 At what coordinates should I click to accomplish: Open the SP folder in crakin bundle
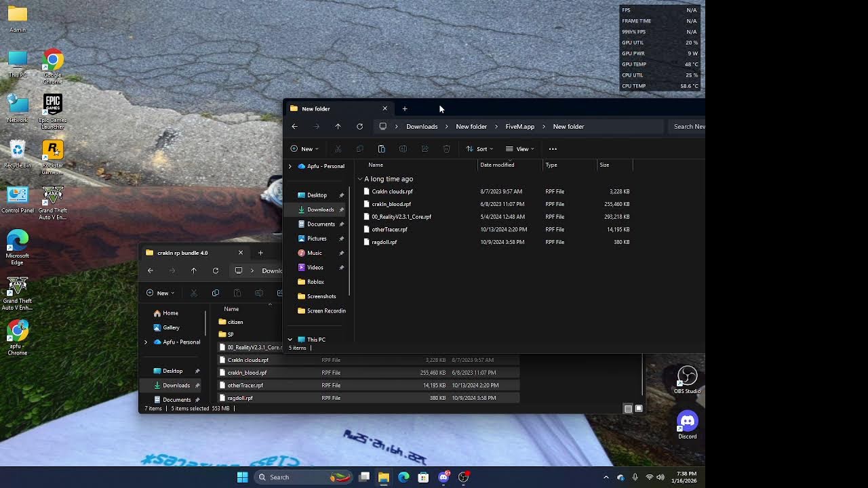coord(231,335)
